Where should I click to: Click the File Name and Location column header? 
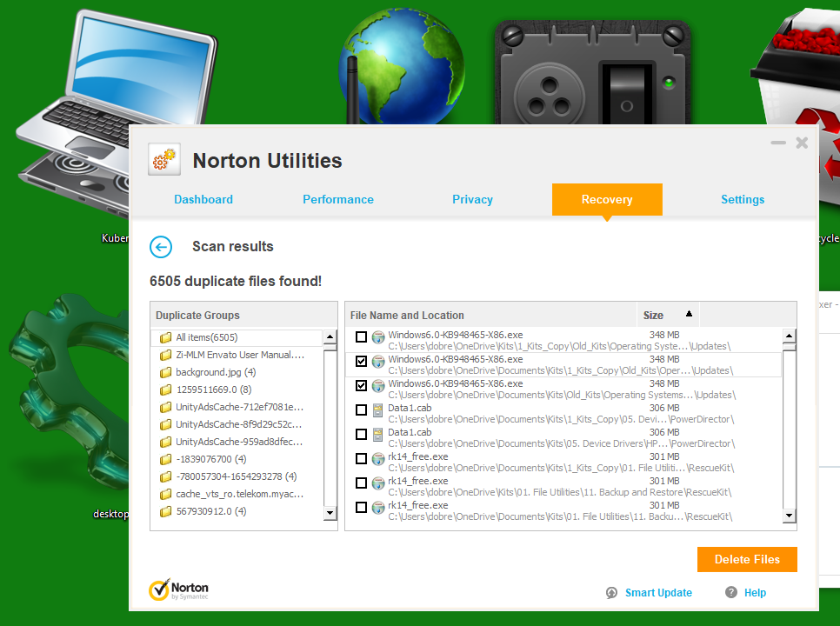point(490,316)
